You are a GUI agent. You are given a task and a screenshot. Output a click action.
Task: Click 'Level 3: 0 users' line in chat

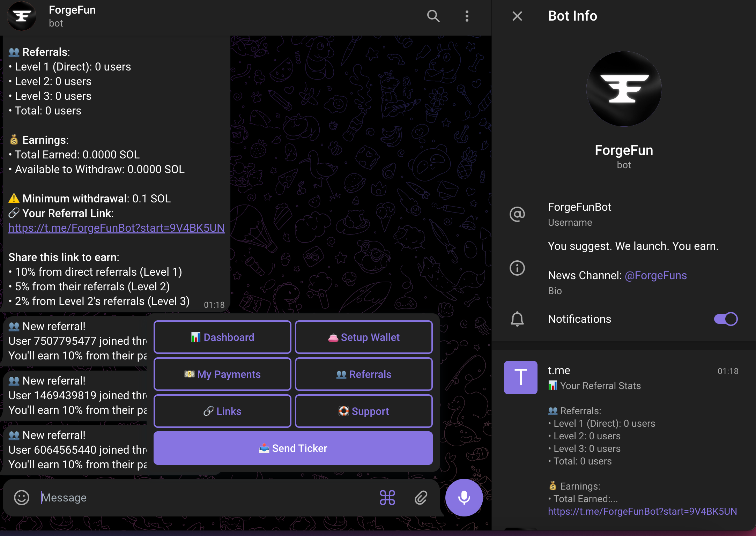(x=50, y=96)
